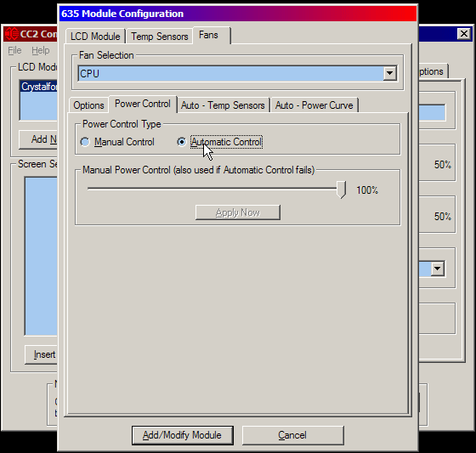Expand the partially hidden dropdown at right
476x453 pixels.
click(x=438, y=269)
